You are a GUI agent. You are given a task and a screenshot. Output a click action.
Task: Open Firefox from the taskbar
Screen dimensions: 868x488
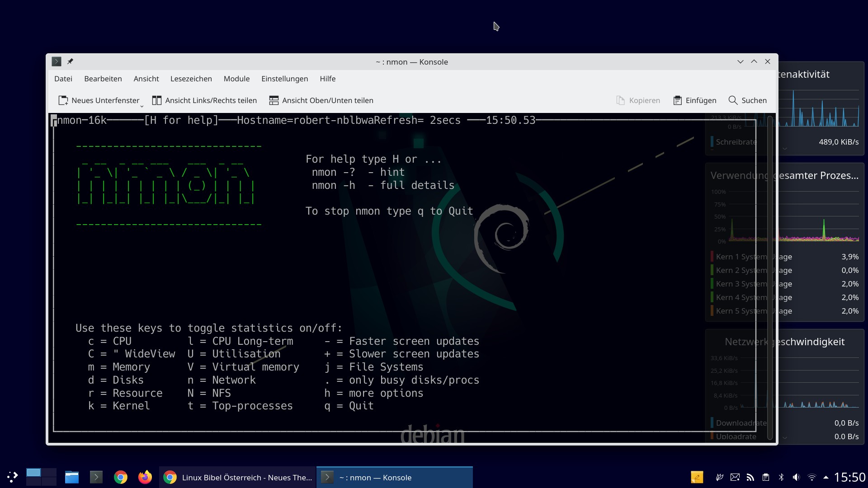[x=145, y=477]
